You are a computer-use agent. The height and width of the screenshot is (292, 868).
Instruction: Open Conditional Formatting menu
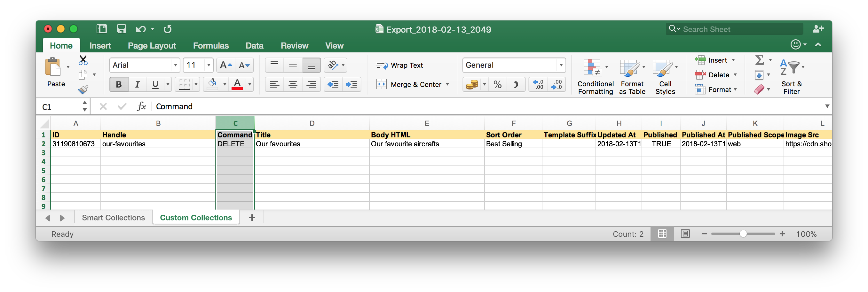(595, 77)
